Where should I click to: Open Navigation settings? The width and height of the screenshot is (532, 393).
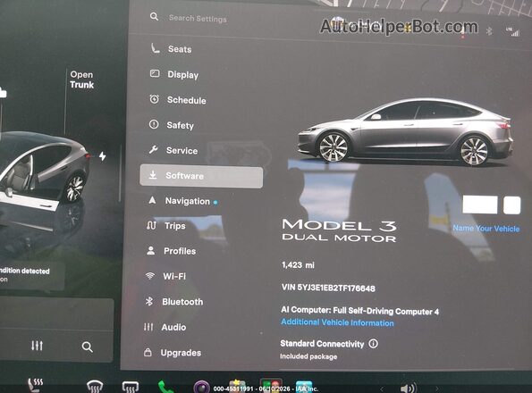(182, 201)
